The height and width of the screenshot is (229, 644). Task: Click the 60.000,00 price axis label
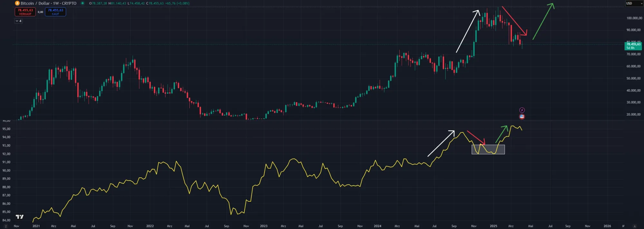(x=633, y=66)
